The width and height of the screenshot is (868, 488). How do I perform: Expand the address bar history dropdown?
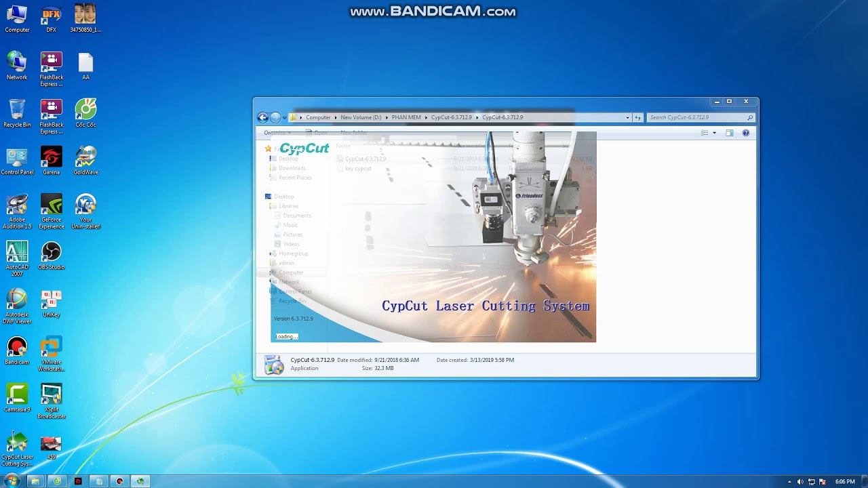click(627, 117)
